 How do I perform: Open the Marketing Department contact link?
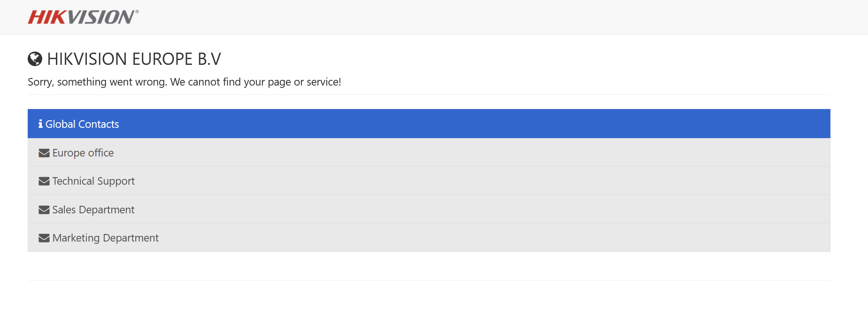click(x=106, y=238)
